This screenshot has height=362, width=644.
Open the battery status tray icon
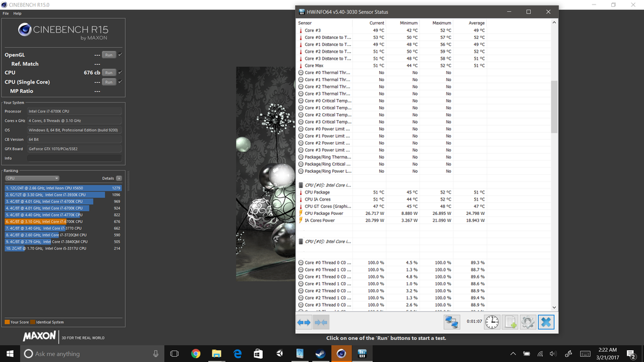coord(526,353)
